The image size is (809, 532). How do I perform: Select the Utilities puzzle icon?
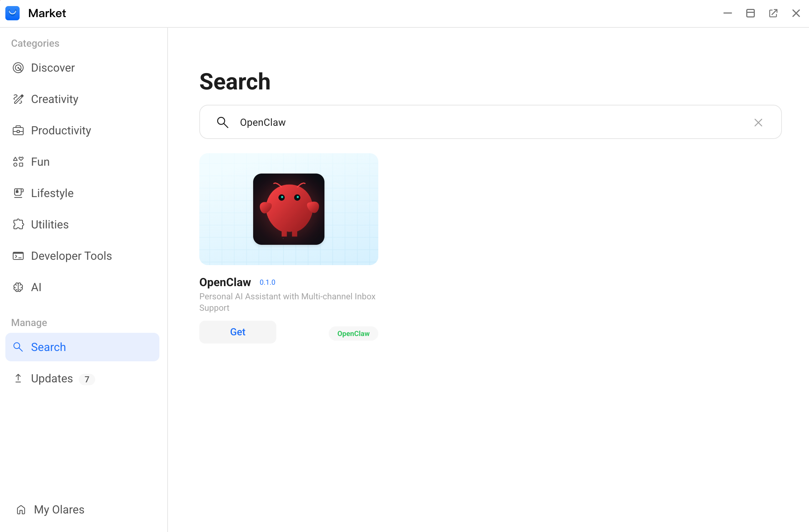coord(18,224)
